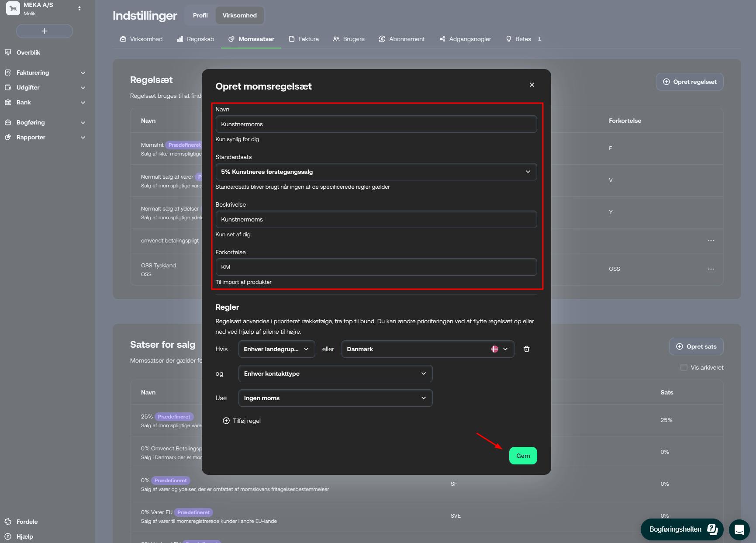Switch to the Faktura tab
Viewport: 756px width, 543px height.
[x=304, y=39]
